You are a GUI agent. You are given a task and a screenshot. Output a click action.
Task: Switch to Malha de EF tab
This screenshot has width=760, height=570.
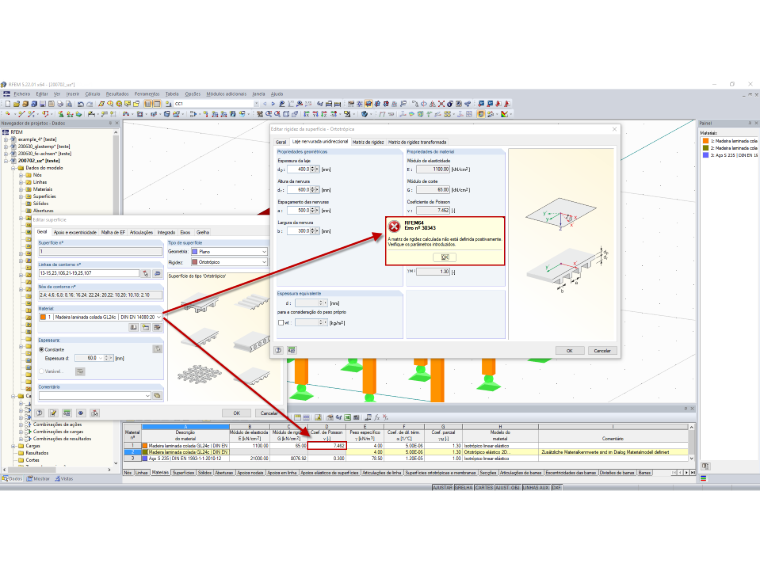[x=113, y=232]
